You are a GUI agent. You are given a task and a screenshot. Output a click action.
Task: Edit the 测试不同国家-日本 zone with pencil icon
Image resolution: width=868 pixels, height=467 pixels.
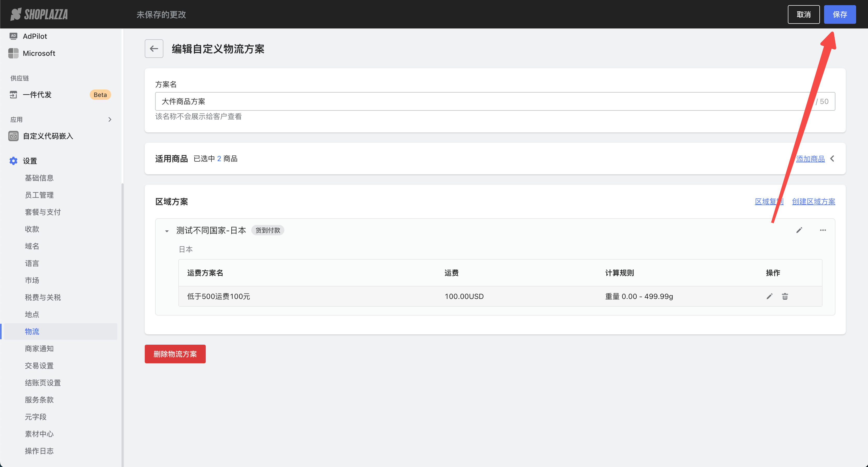click(799, 230)
